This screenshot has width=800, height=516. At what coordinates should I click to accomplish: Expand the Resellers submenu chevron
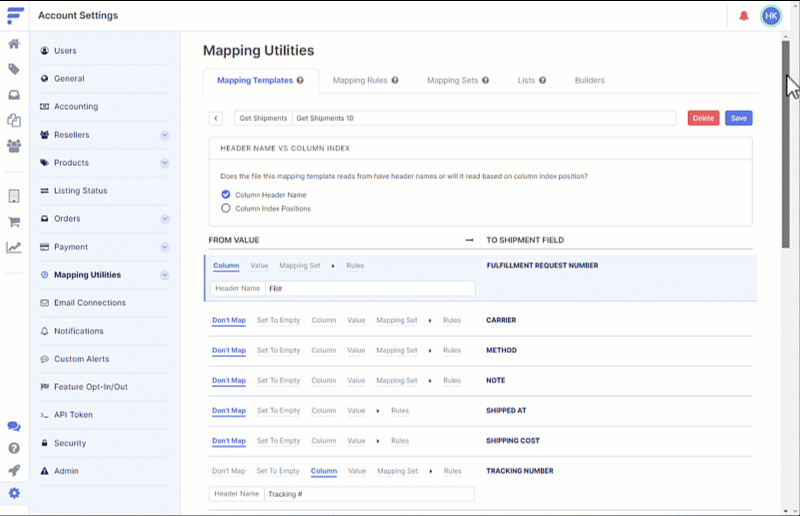(x=165, y=135)
